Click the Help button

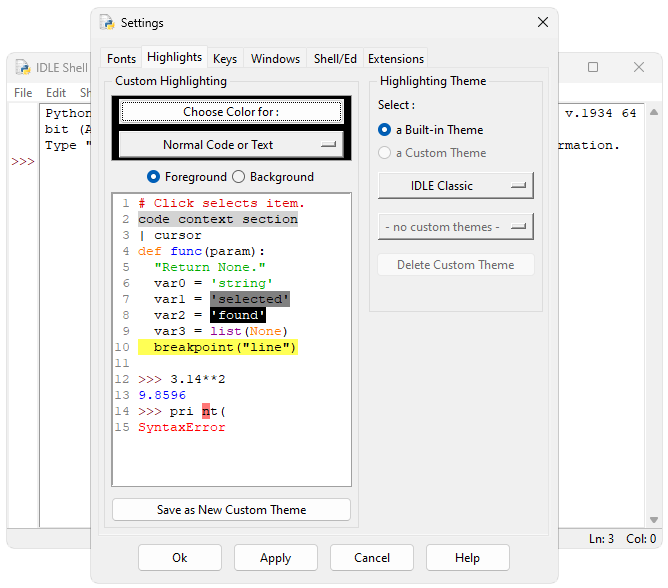(467, 557)
